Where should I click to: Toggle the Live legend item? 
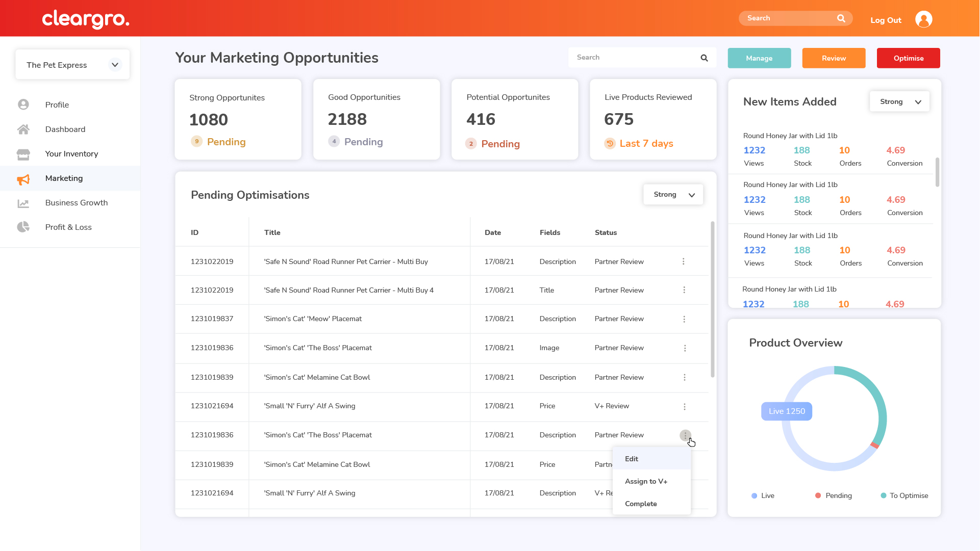tap(763, 495)
